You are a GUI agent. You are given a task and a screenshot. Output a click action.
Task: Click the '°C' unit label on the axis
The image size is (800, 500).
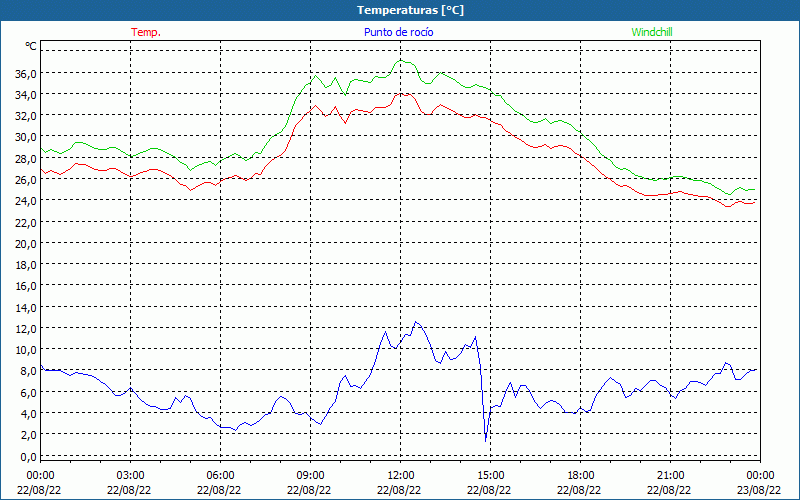(31, 46)
